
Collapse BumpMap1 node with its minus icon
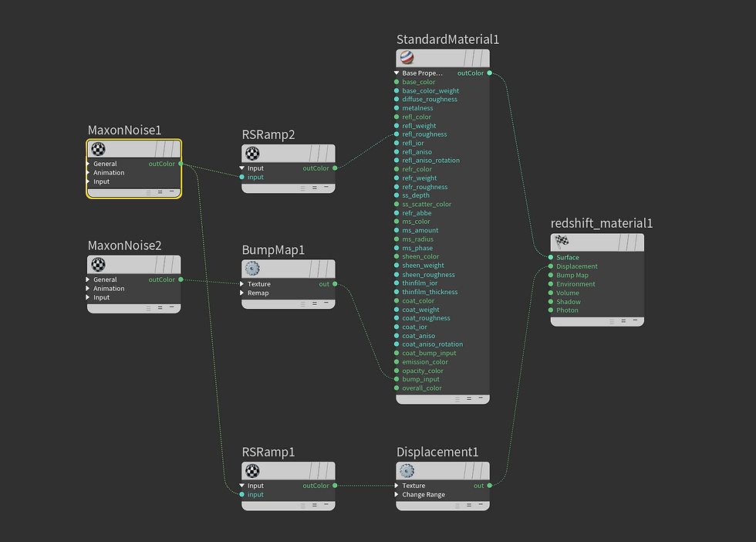tap(326, 303)
